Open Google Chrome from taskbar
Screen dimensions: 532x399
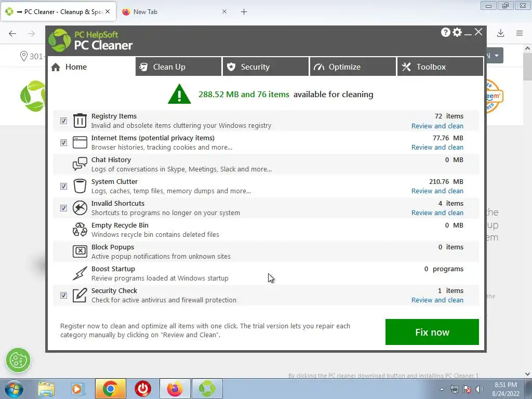(x=110, y=389)
